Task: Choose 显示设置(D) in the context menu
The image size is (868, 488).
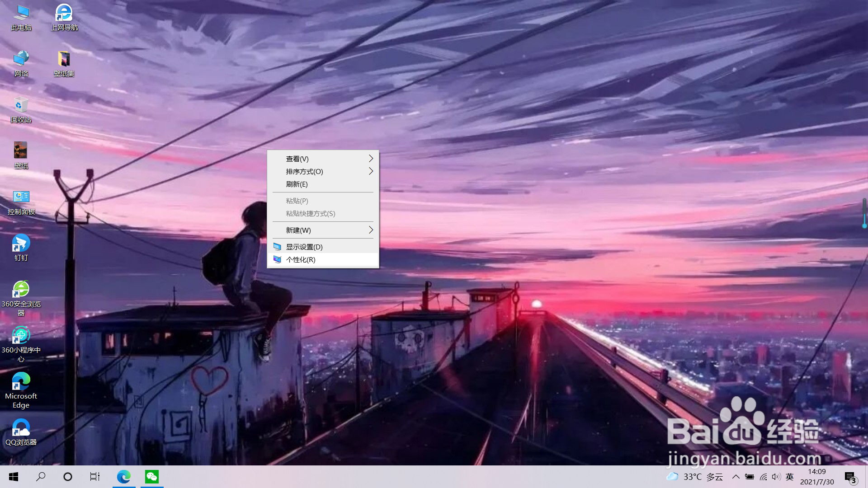Action: pos(303,247)
